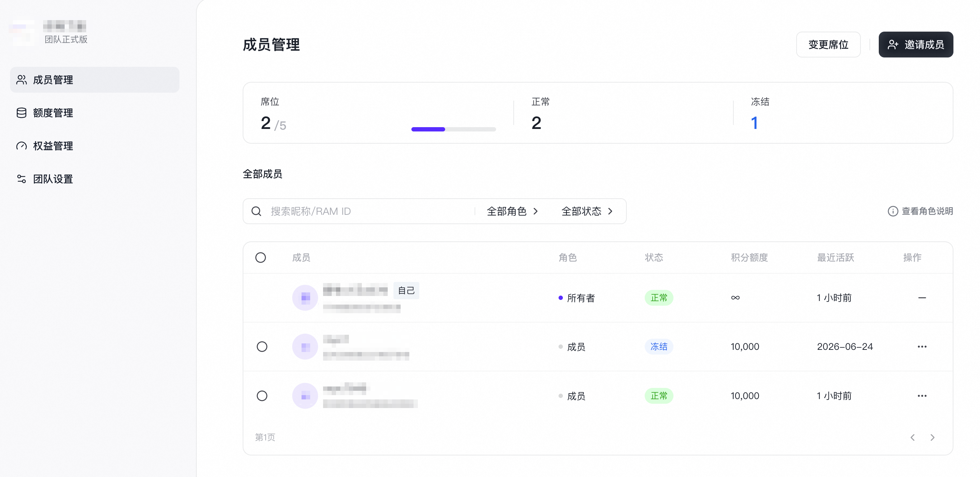Go to the previous page arrow
This screenshot has width=980, height=477.
[x=913, y=437]
